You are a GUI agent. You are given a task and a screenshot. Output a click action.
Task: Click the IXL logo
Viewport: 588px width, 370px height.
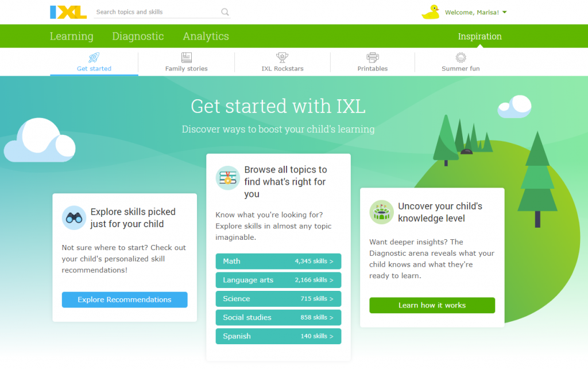[68, 11]
